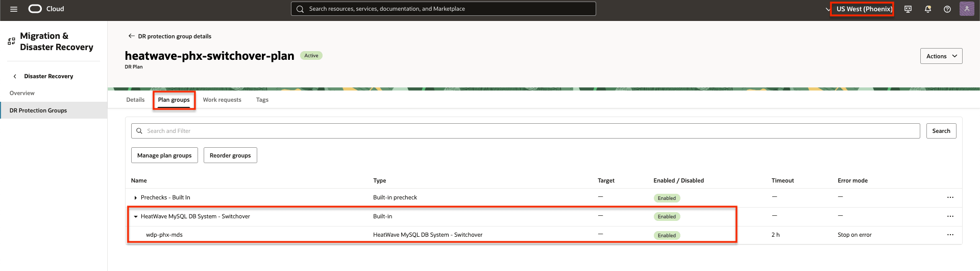
Task: Click the back arrow to DR protection group
Action: (x=131, y=36)
